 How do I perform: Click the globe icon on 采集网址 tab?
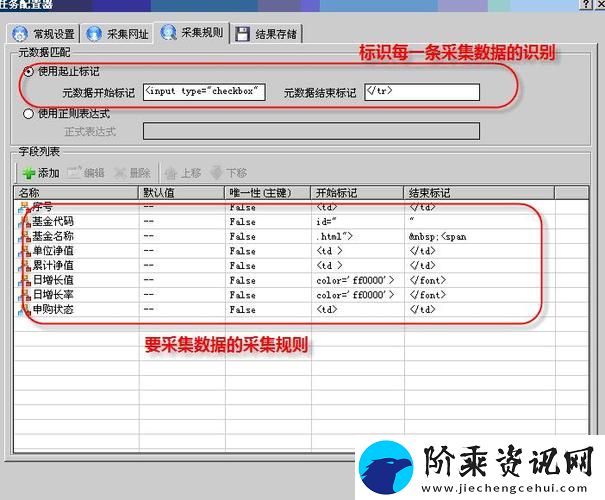pyautogui.click(x=94, y=34)
